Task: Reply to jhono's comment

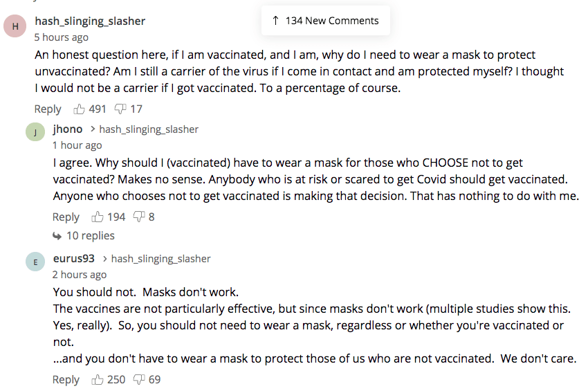Action: click(66, 217)
